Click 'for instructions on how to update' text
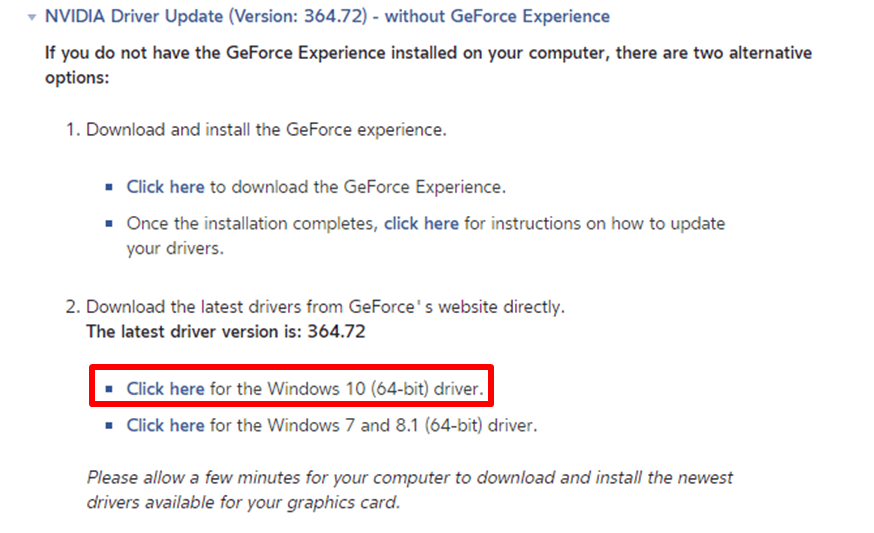 coord(594,223)
